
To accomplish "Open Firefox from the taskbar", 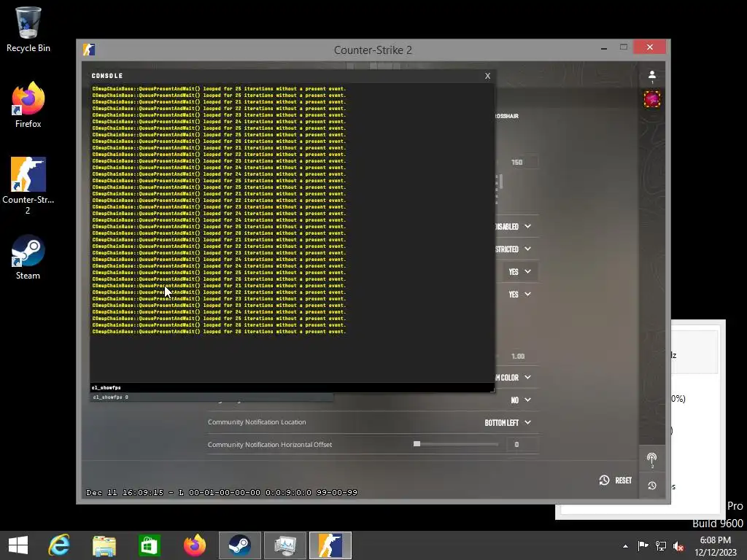I will pyautogui.click(x=194, y=545).
